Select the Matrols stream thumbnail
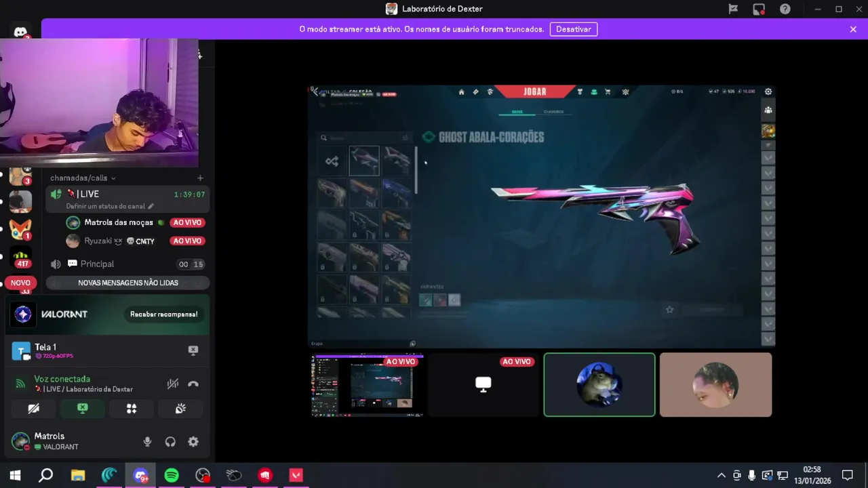The image size is (868, 488). point(368,385)
